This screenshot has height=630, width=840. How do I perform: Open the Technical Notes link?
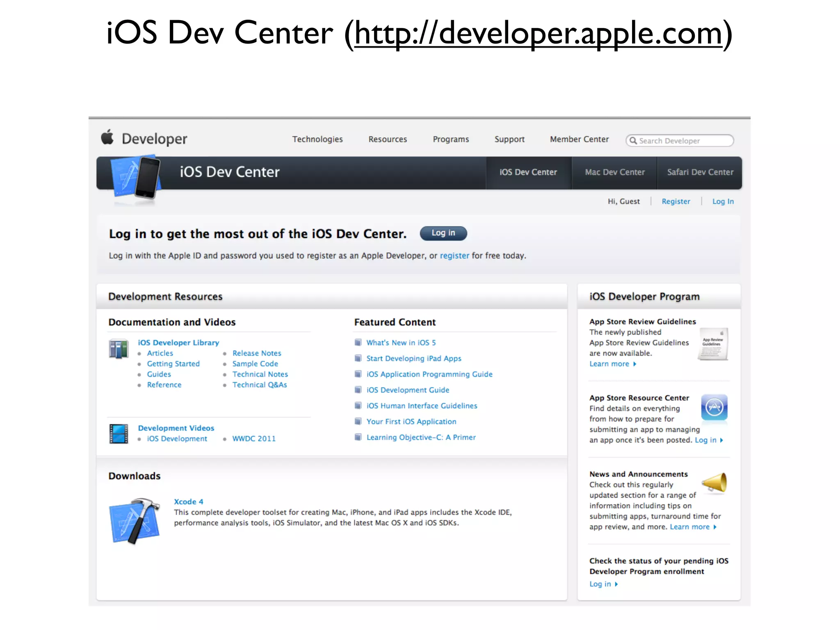[260, 374]
